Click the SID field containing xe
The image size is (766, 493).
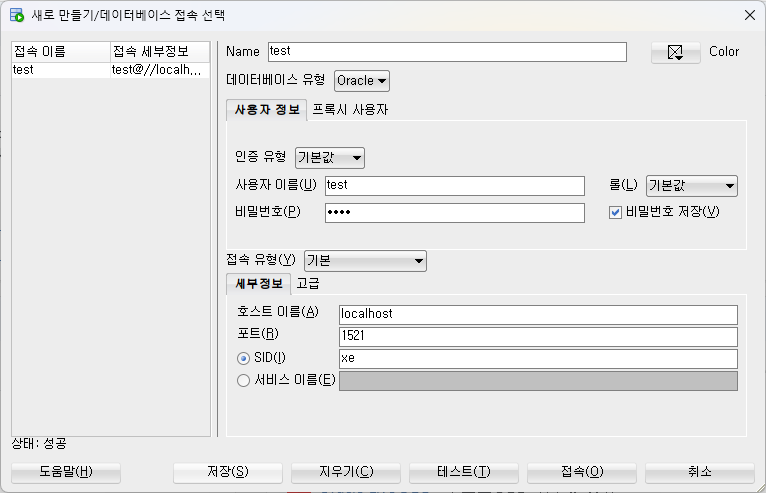(538, 359)
